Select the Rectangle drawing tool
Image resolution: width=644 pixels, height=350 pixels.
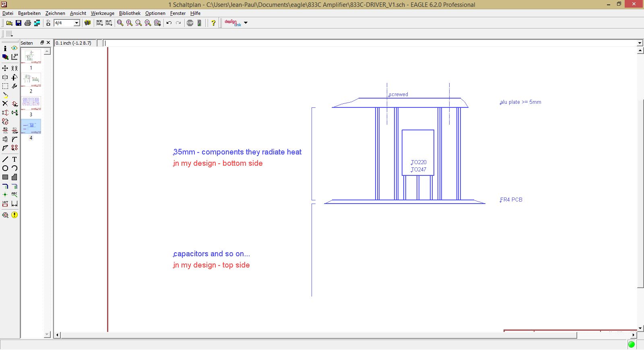point(5,177)
